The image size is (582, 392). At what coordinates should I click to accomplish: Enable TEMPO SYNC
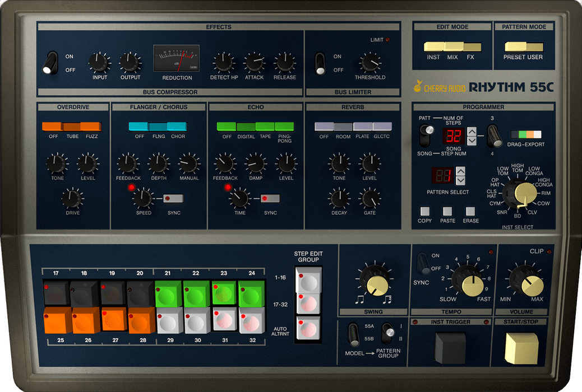click(424, 262)
